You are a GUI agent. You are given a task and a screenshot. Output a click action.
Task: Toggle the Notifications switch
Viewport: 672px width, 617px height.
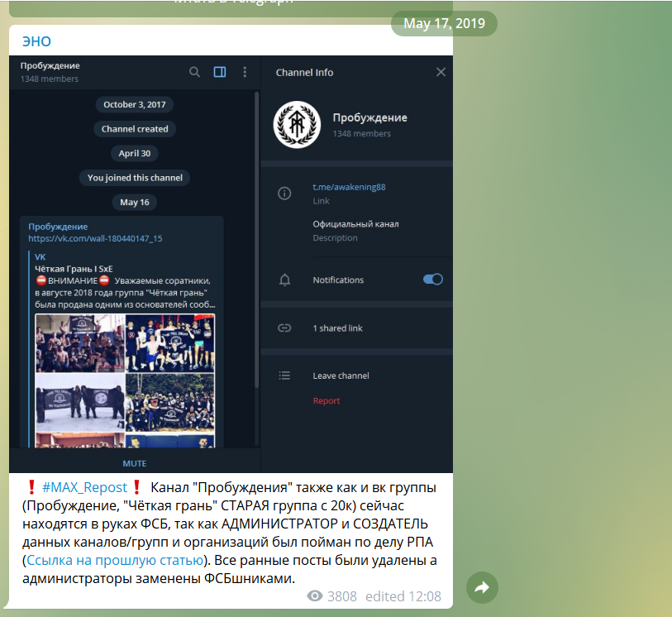click(433, 280)
